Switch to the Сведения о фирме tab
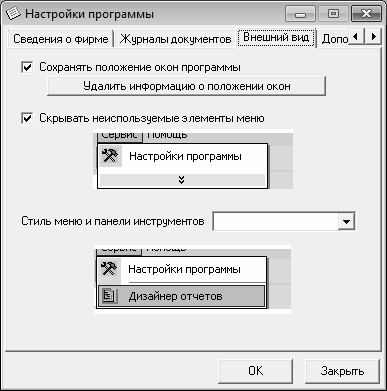Screen dimensions: 387x391 tap(61, 39)
